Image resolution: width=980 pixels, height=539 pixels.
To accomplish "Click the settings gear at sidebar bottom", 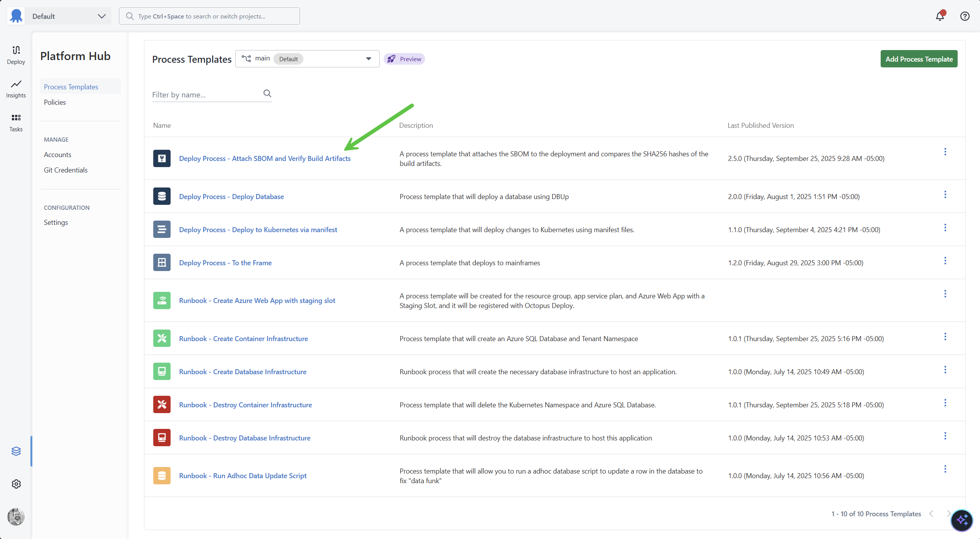I will pos(16,484).
